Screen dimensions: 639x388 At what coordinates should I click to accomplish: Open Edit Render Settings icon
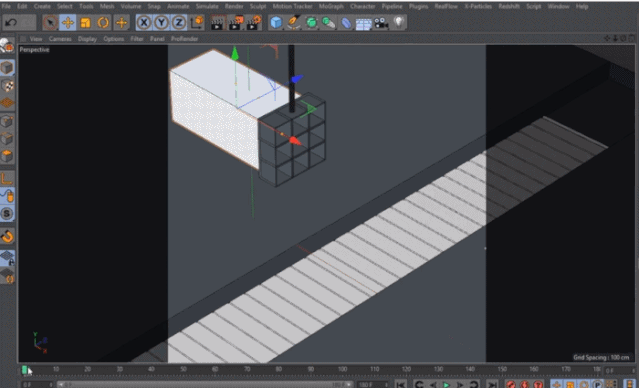(x=253, y=23)
